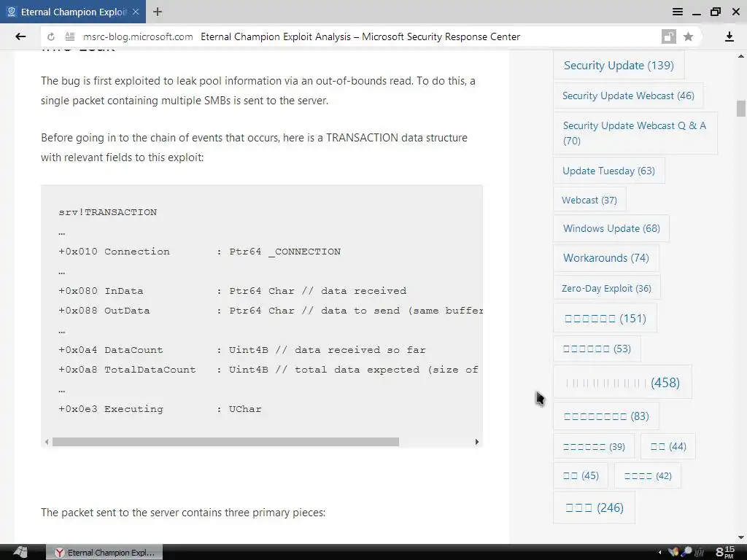Click the protect shield icon beside bookmark star

(x=669, y=36)
